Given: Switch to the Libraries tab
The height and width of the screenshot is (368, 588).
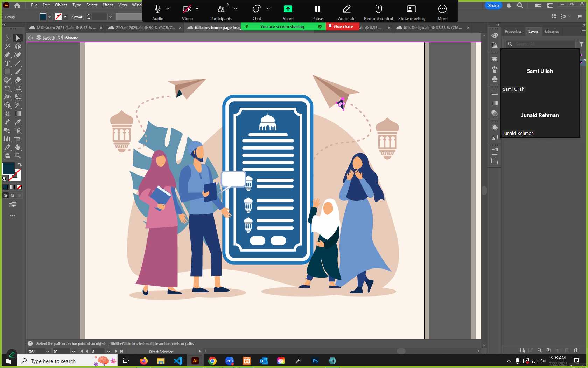Looking at the screenshot, I should click(552, 32).
